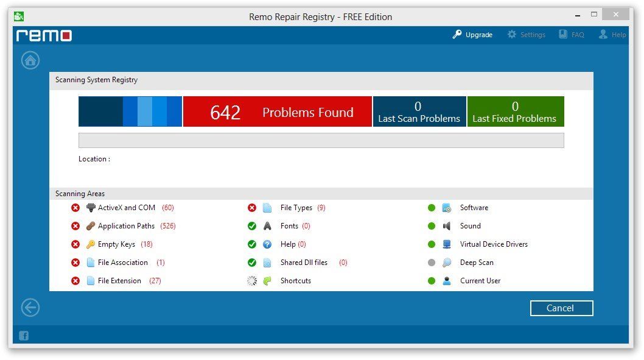Click the Sound speaker icon
The image size is (644, 360).
pos(447,226)
